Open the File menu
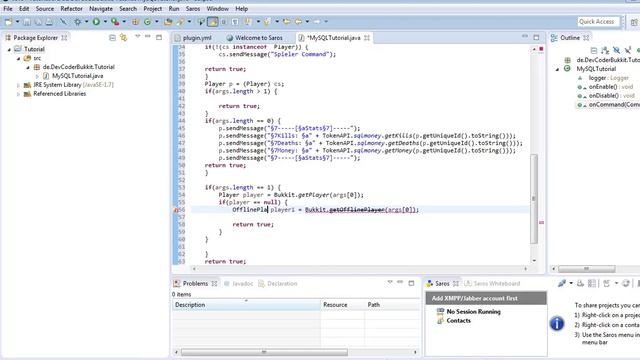The image size is (640, 360). 8,9
